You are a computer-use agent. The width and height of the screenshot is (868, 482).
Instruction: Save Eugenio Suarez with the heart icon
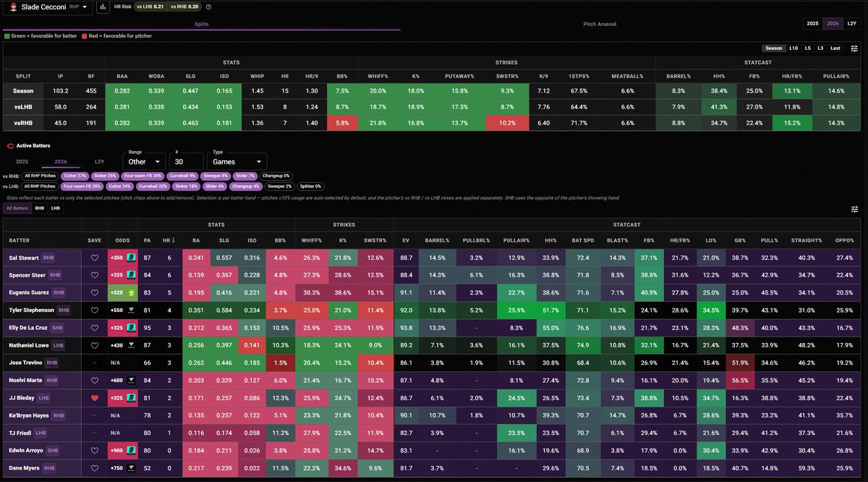point(94,292)
